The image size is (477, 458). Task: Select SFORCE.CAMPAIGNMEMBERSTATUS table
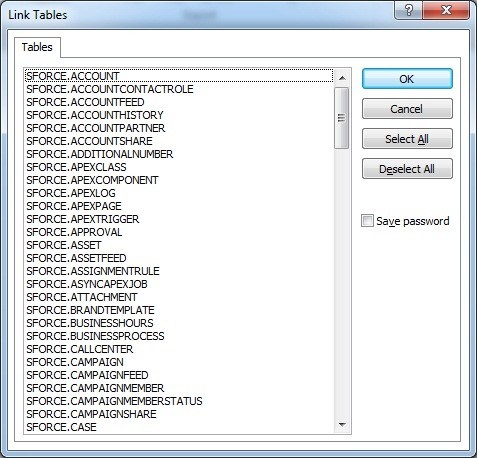pos(179,401)
